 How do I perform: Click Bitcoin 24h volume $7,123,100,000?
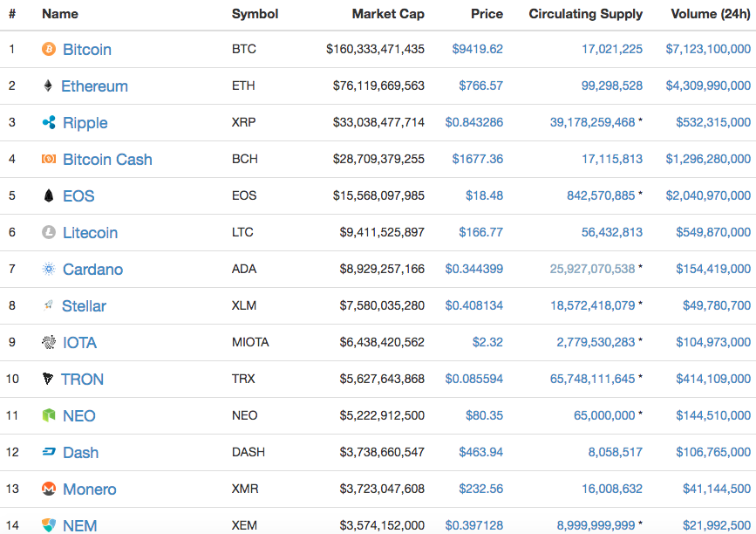tap(708, 49)
